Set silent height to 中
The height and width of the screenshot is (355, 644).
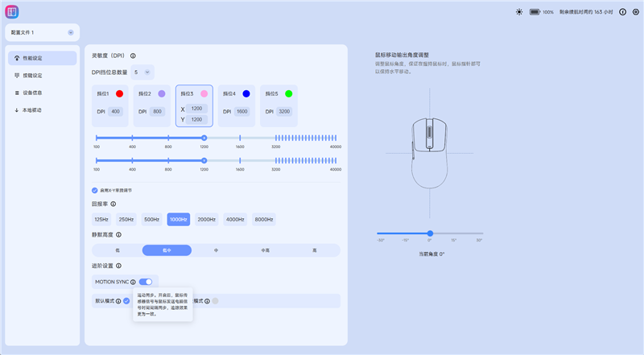point(216,250)
